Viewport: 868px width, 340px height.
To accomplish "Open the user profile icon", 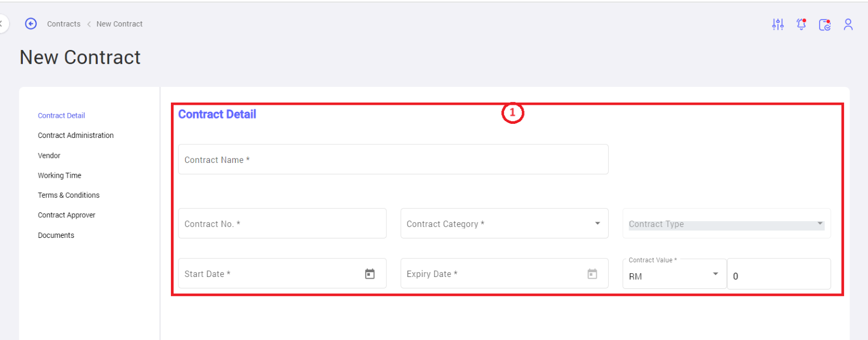I will pos(848,24).
